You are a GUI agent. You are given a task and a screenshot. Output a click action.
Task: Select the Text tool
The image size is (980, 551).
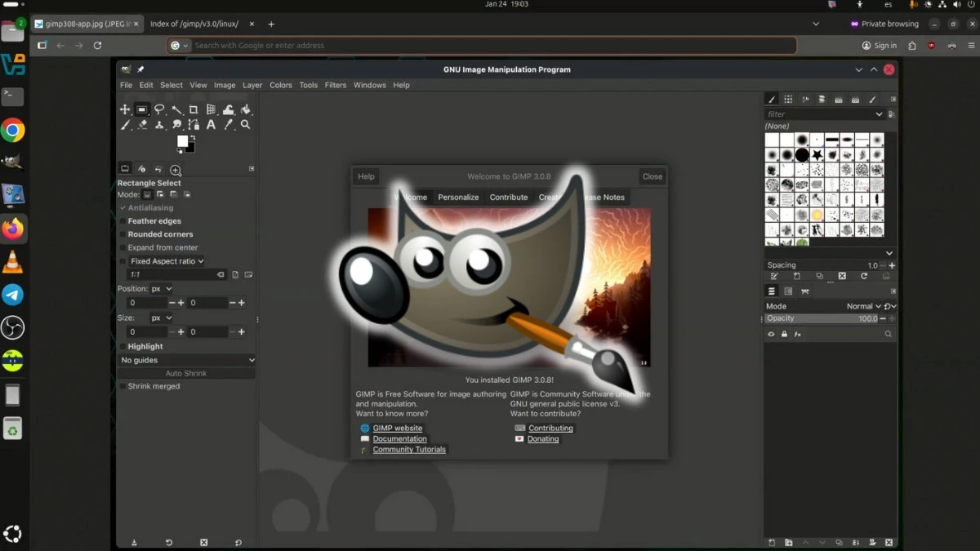211,124
